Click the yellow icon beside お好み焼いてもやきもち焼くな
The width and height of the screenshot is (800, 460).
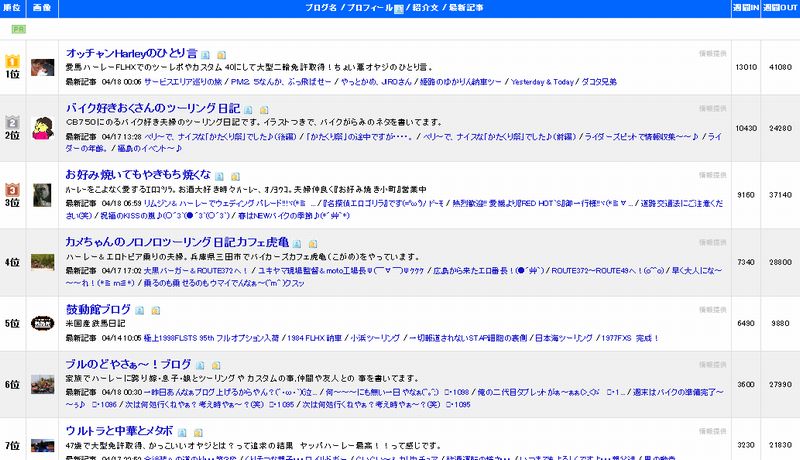[x=235, y=176]
